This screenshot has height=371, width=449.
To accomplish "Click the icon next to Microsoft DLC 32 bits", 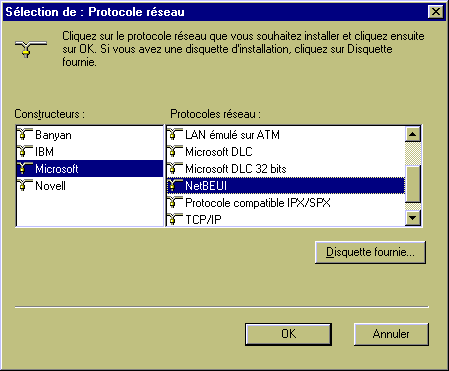I will click(175, 168).
